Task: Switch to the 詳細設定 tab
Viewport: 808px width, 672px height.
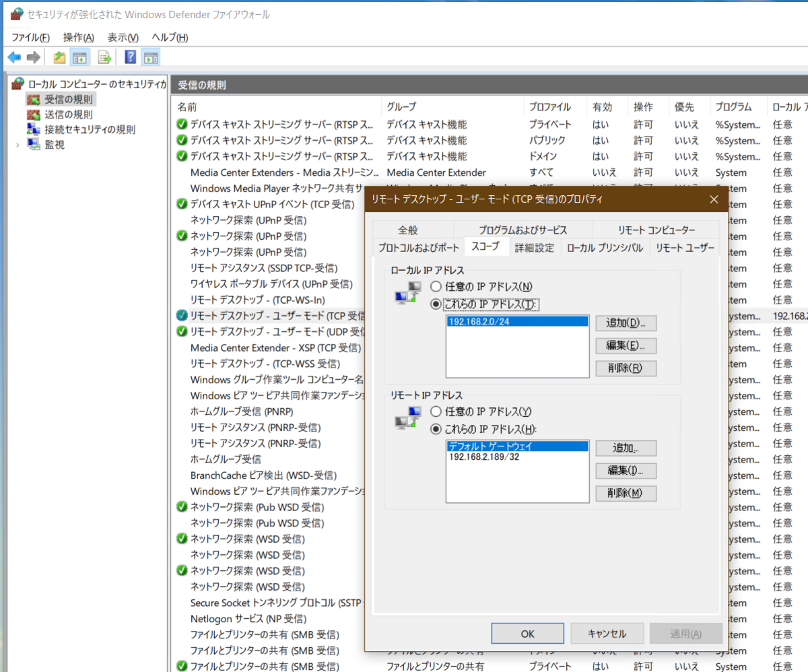Action: coord(535,248)
